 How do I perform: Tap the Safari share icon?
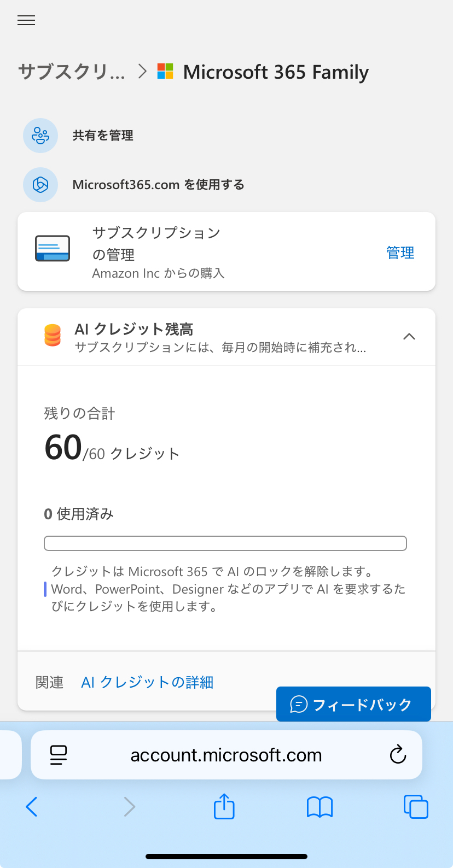(224, 807)
